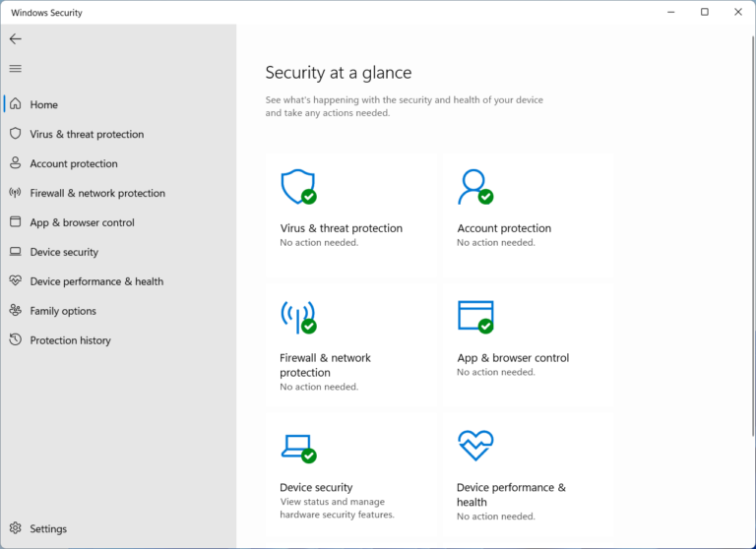This screenshot has width=756, height=549.
Task: Click green checkmark badge on Account protection icon
Action: 485,197
